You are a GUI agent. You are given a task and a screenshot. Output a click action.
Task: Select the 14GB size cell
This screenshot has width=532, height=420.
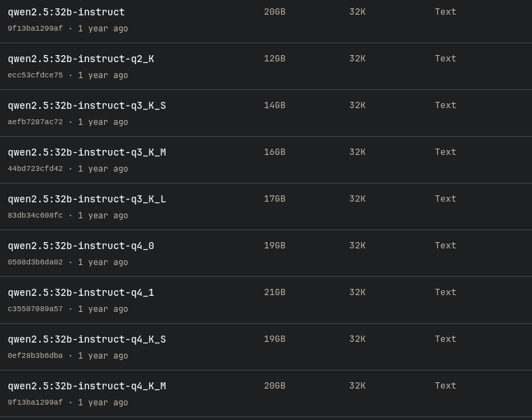click(x=274, y=106)
